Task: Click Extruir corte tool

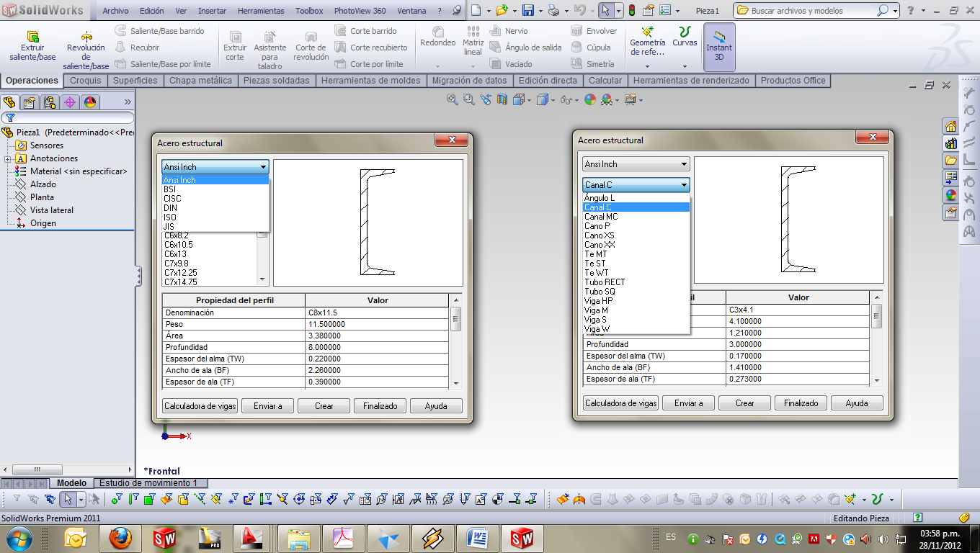Action: (x=235, y=46)
